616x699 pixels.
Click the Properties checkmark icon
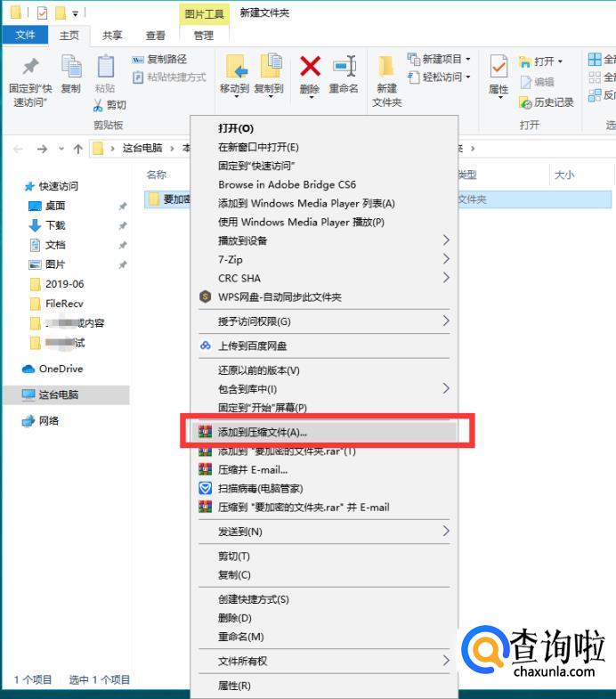click(x=498, y=67)
